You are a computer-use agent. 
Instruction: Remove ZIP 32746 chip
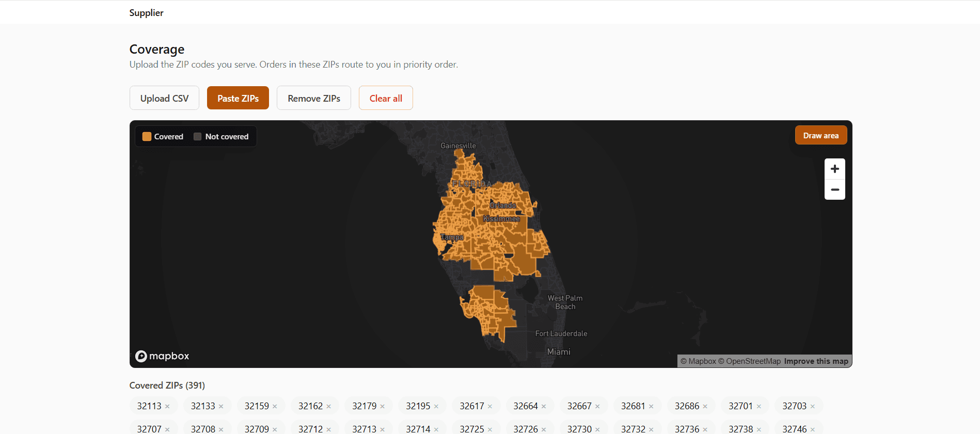tap(813, 429)
